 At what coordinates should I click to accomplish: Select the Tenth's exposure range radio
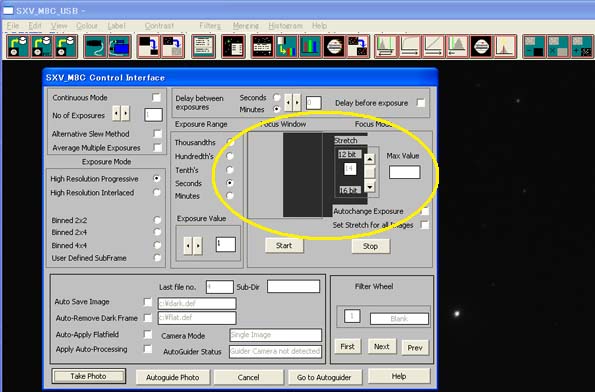tap(230, 170)
